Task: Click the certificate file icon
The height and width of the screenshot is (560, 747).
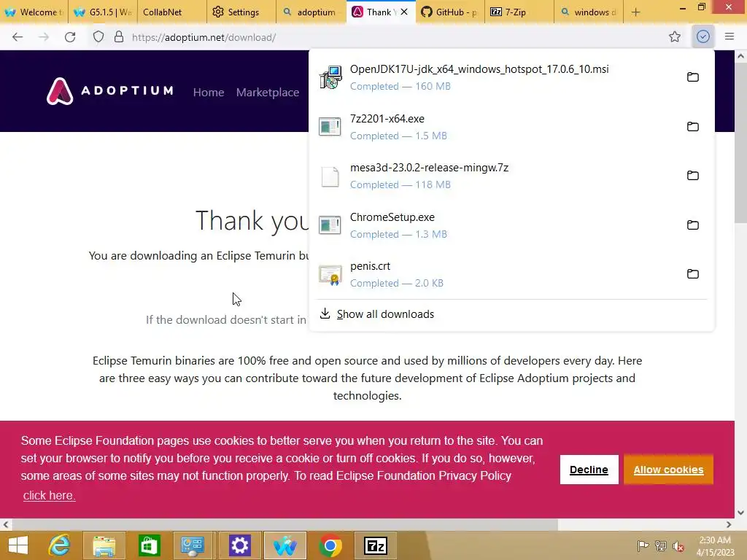Action: [x=330, y=275]
